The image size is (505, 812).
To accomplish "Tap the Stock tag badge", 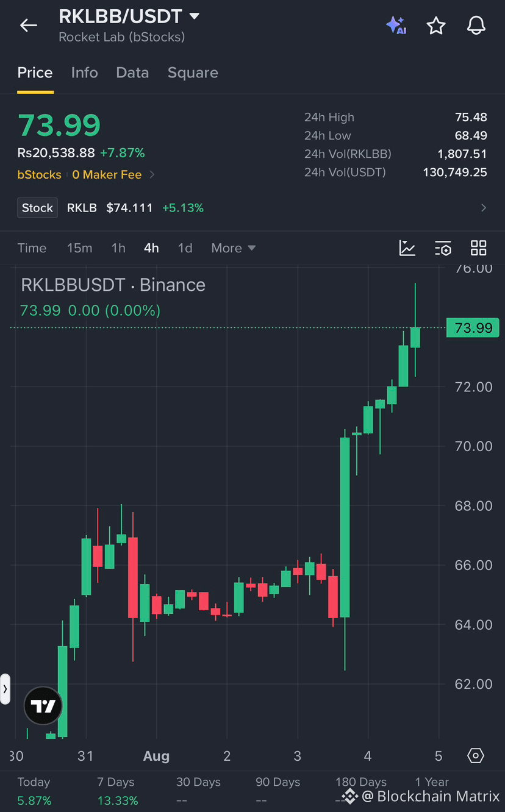I will coord(37,208).
